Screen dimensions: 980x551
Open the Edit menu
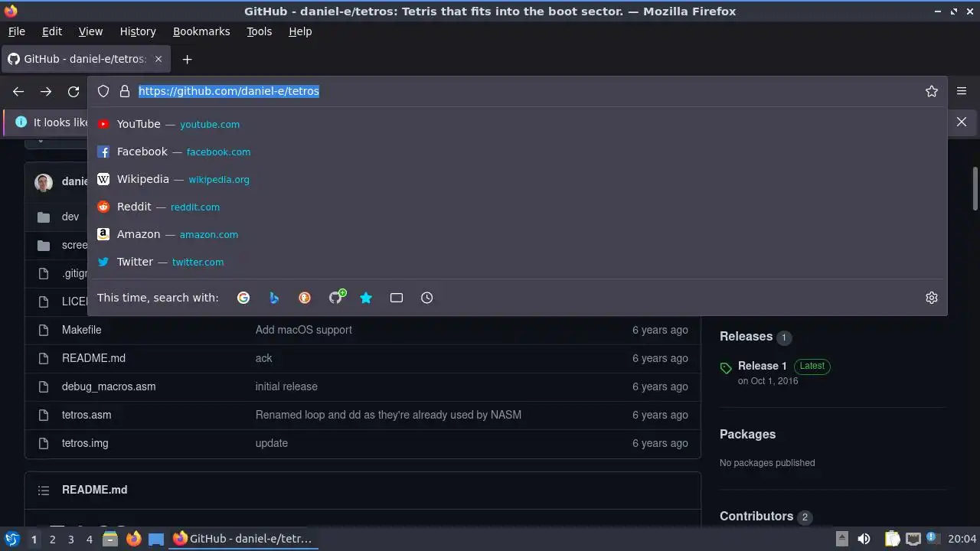point(52,31)
